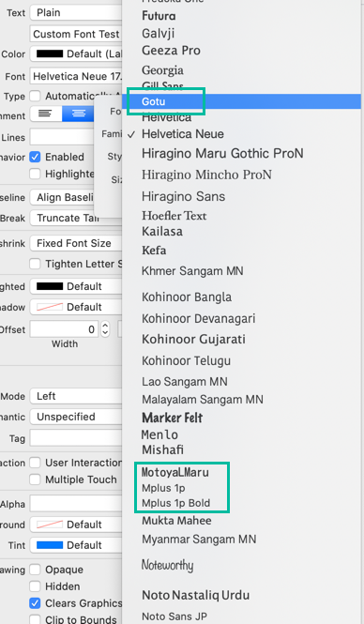Open the content Mode Left dropdown
364x624 pixels.
pyautogui.click(x=76, y=396)
